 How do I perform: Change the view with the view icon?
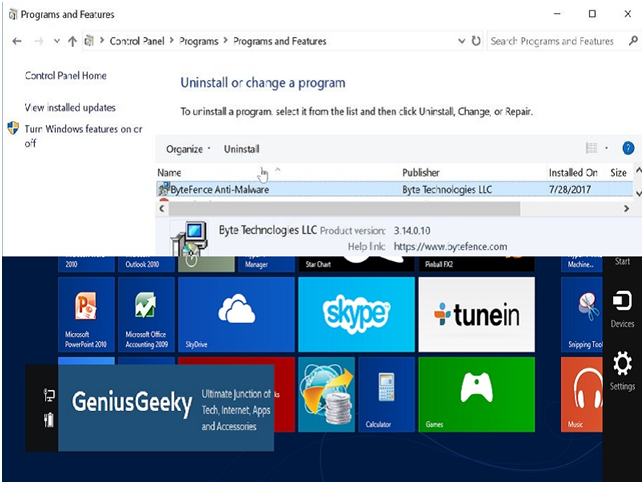coord(591,148)
